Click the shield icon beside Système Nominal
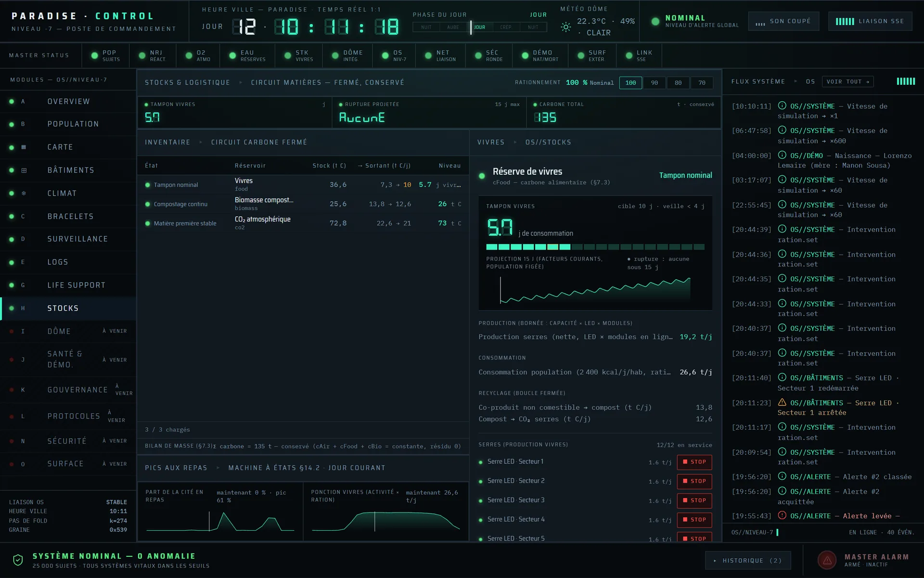Viewport: 924px width, 578px height. pos(18,560)
